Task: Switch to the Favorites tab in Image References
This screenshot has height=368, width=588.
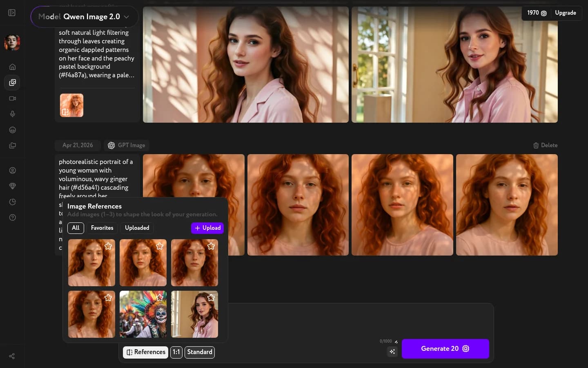Action: point(102,228)
